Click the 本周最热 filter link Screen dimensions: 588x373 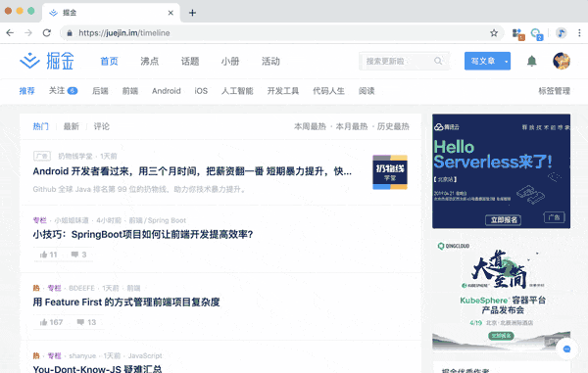click(310, 126)
